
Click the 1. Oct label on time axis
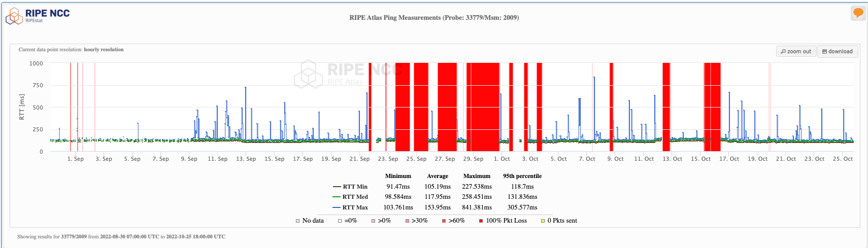[x=502, y=159]
